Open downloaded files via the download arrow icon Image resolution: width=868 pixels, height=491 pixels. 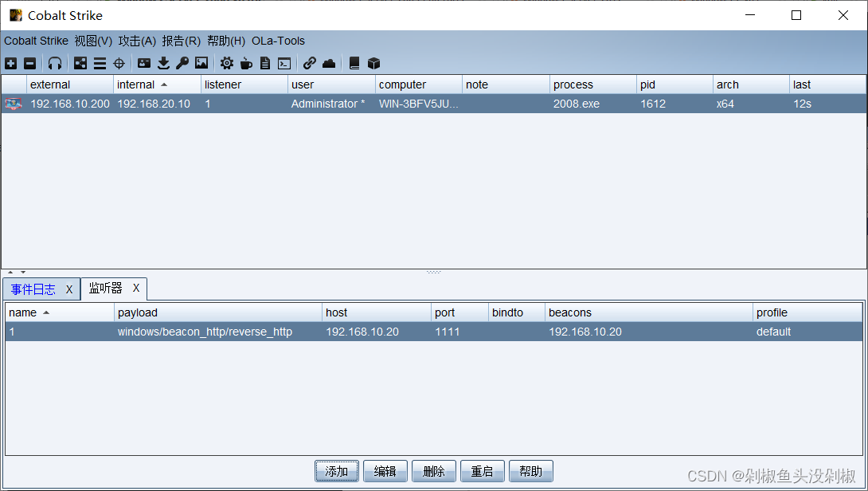163,63
